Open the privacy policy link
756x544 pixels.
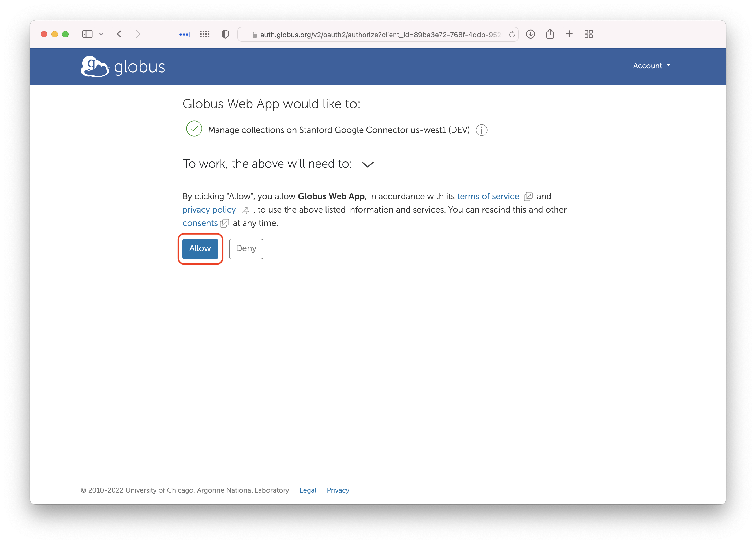point(209,210)
